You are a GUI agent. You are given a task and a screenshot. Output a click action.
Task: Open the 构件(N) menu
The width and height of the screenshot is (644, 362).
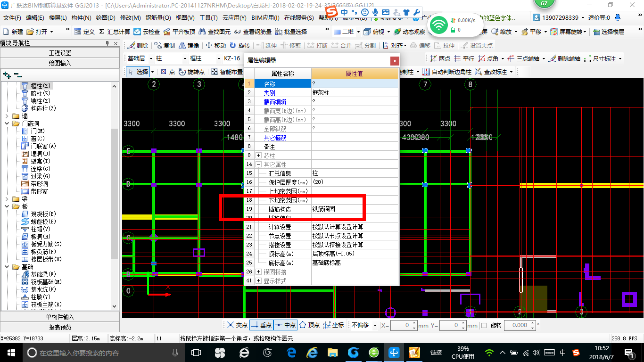[82, 18]
